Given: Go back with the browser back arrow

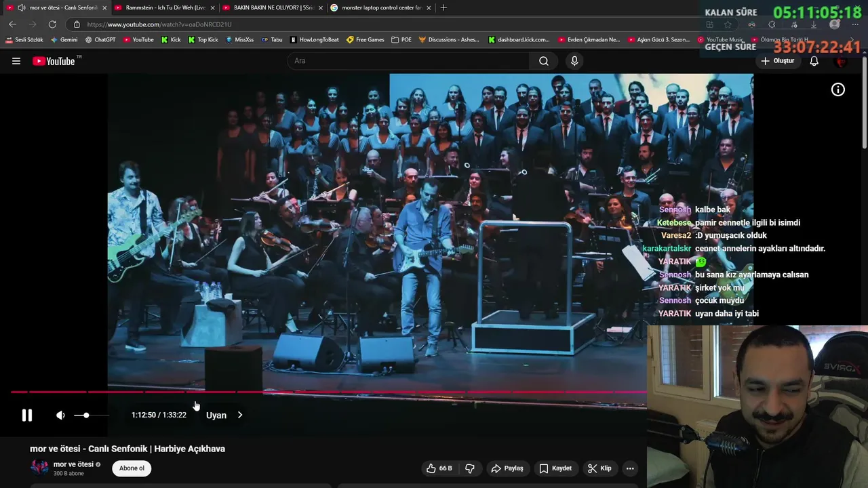Looking at the screenshot, I should click(x=13, y=24).
